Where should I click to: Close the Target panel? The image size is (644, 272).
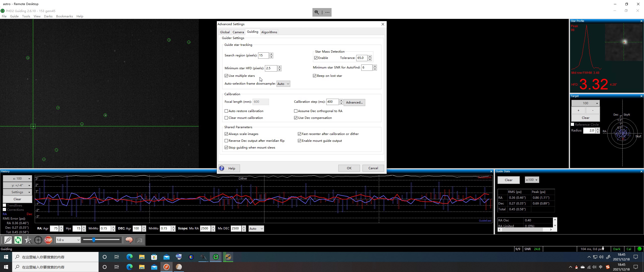[x=641, y=96]
